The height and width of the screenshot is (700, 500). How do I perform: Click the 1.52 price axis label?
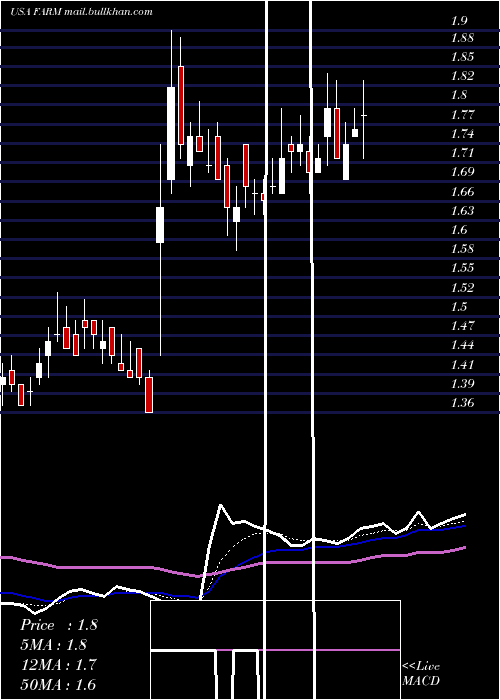click(462, 287)
